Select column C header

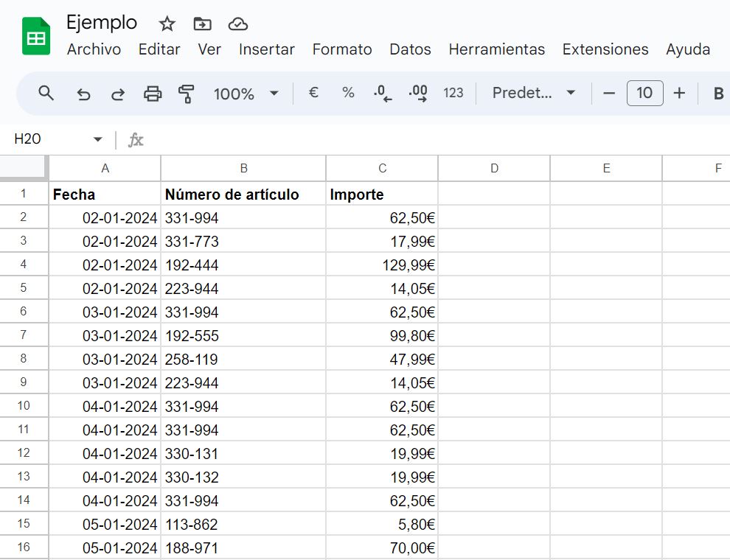point(382,169)
